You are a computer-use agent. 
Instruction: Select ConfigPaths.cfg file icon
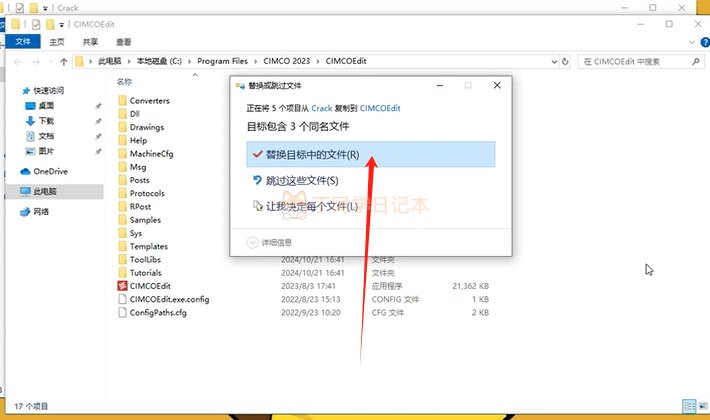[x=122, y=312]
